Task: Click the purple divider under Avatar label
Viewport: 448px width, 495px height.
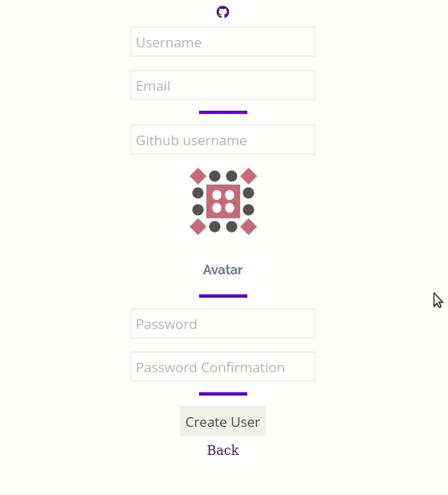Action: [x=223, y=296]
